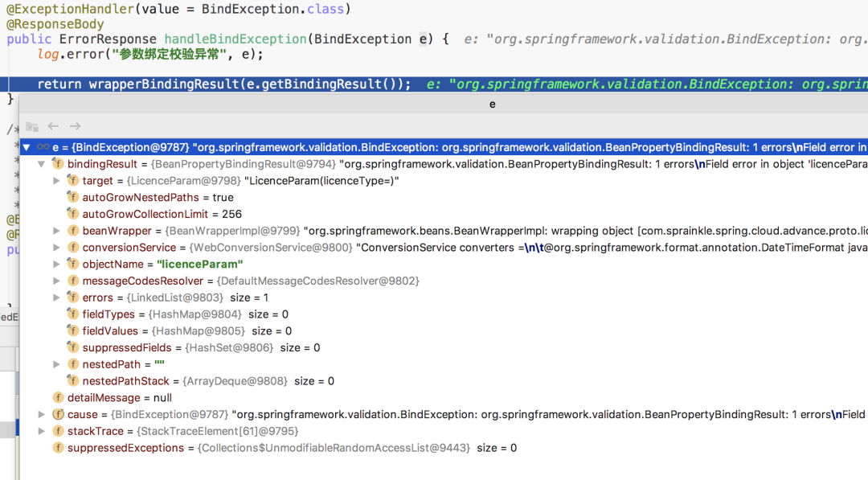Select the 'autoGrowNestedPaths = true' row
868x480 pixels.
(444, 197)
